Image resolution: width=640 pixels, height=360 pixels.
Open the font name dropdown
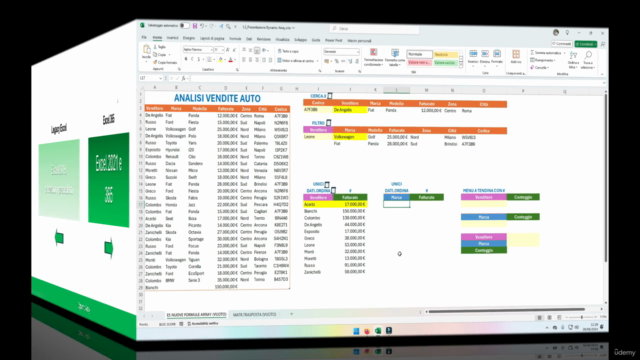(x=211, y=50)
